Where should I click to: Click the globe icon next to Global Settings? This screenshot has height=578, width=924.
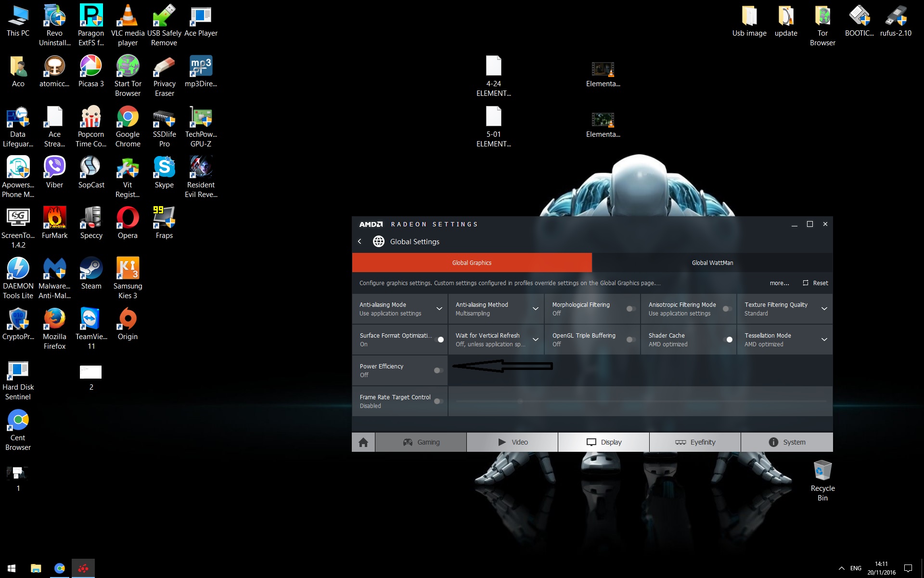point(379,241)
